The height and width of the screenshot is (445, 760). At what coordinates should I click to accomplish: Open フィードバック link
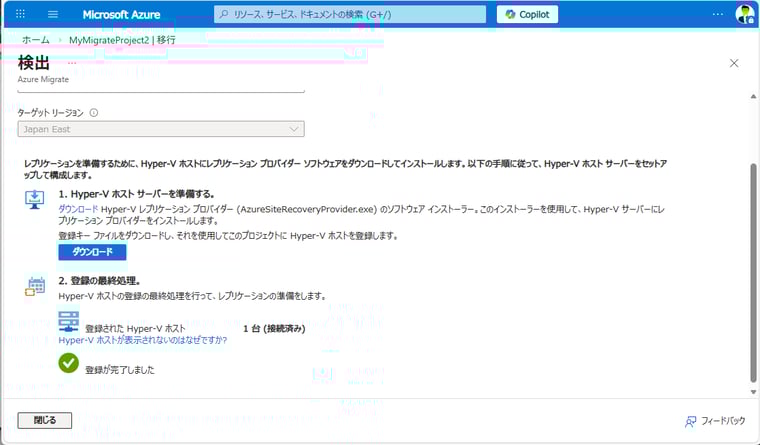[x=723, y=421]
